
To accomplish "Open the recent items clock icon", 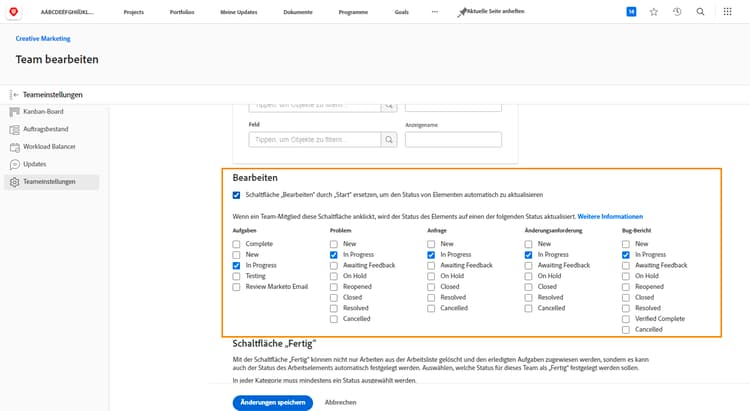I will point(677,12).
